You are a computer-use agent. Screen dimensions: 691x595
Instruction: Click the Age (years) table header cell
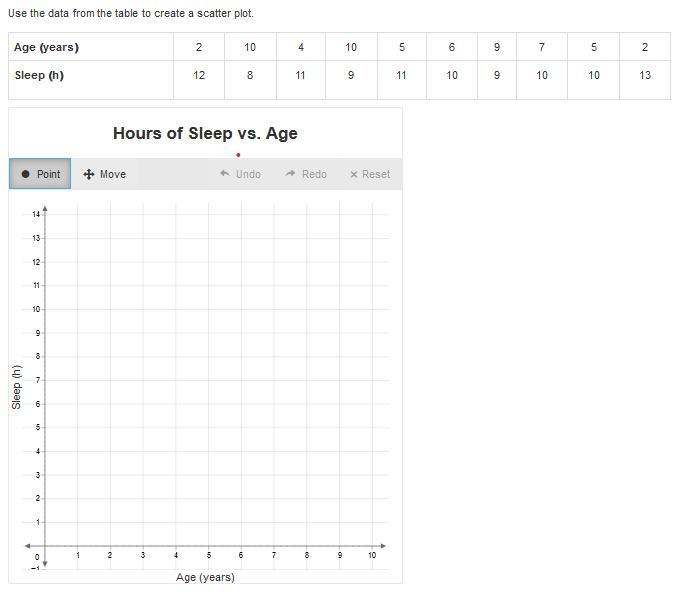(x=91, y=47)
